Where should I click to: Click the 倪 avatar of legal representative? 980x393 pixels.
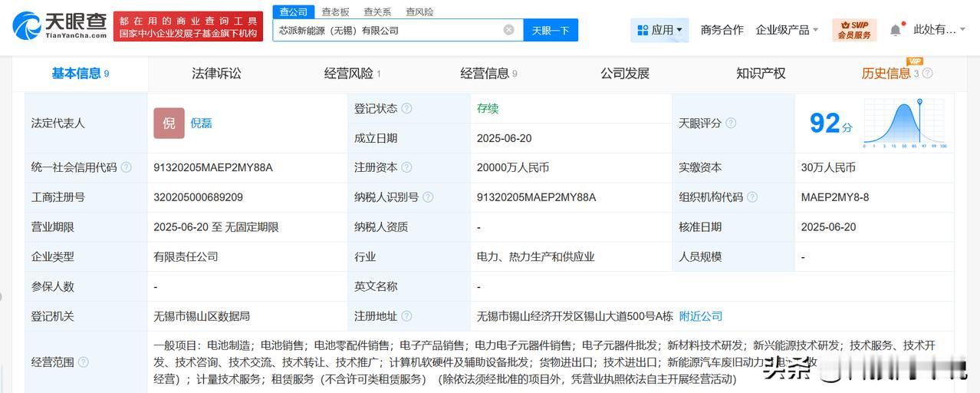[169, 123]
